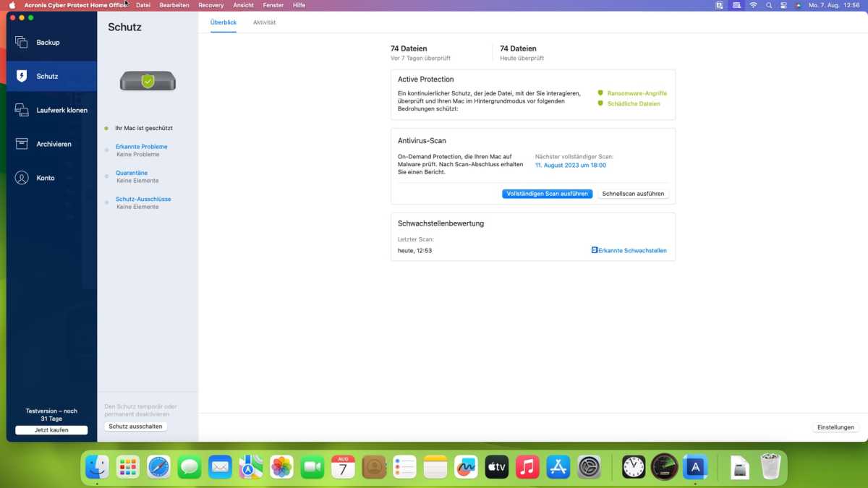The height and width of the screenshot is (488, 868).
Task: Open Control Center in menu bar
Action: 783,5
